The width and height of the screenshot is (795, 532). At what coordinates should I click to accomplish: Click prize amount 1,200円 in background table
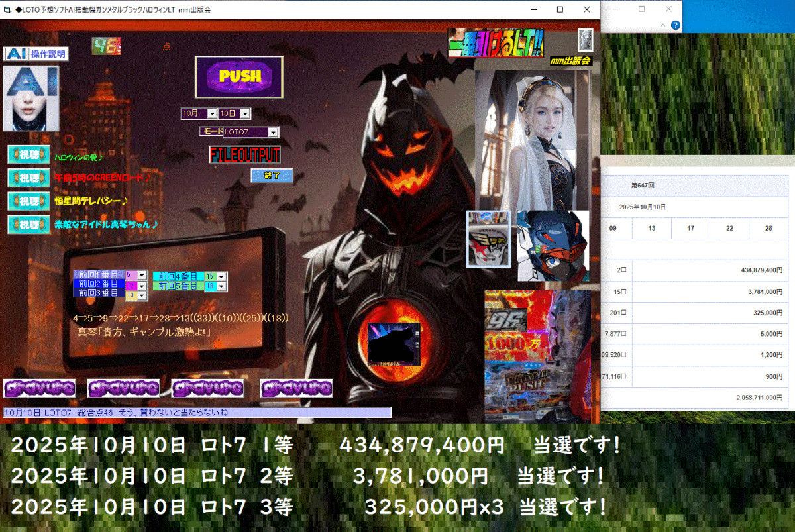pos(772,355)
